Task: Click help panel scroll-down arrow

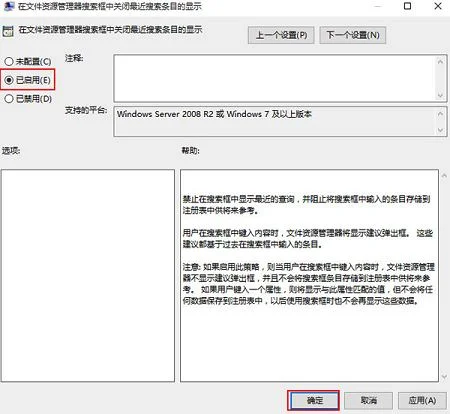Action: pyautogui.click(x=444, y=377)
